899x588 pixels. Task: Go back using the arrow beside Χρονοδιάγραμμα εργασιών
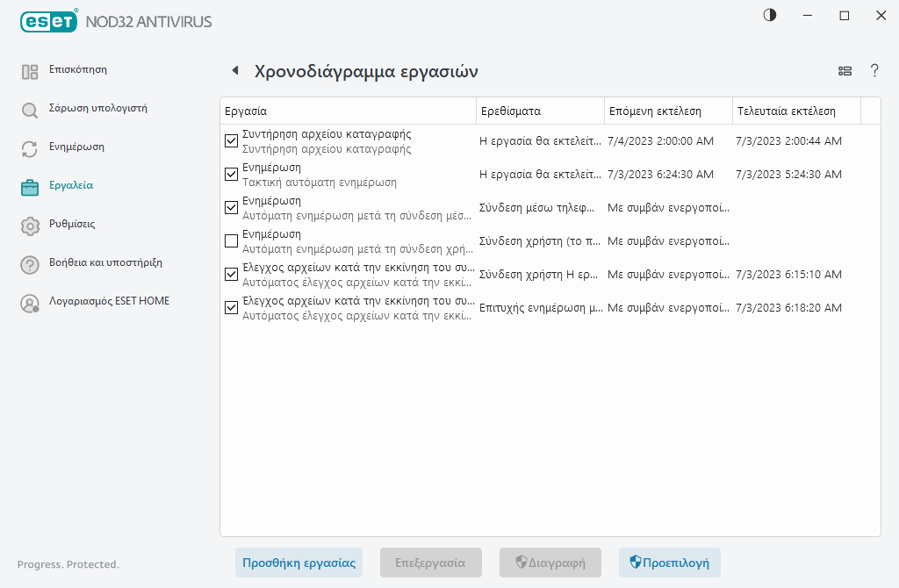coord(234,71)
